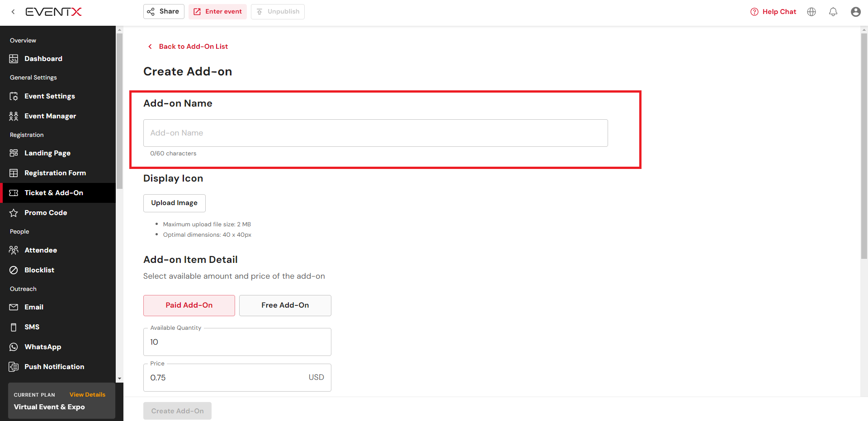Click the Registration Form table icon
Screen dimensions: 868x421
point(14,173)
